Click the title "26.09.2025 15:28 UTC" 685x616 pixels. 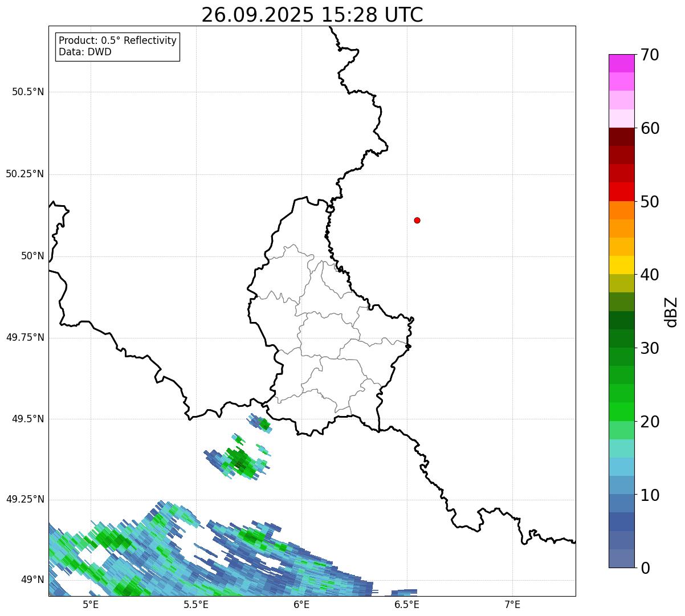[x=312, y=15]
